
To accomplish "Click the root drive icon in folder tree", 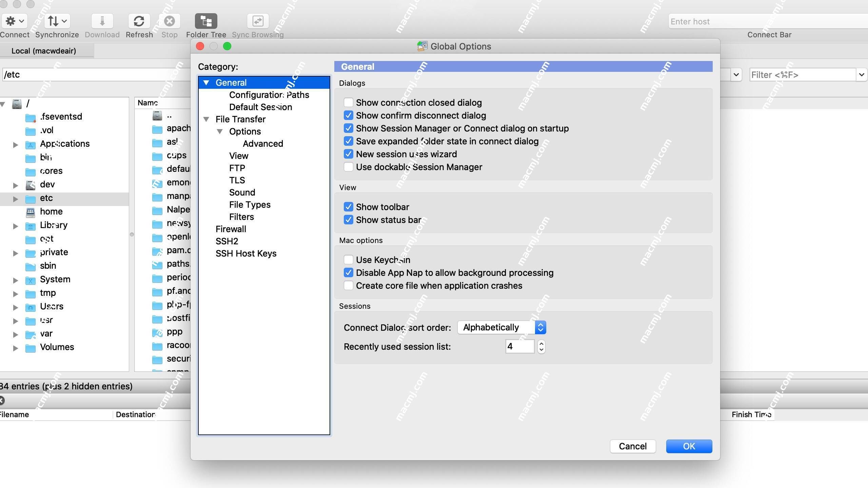I will point(17,103).
